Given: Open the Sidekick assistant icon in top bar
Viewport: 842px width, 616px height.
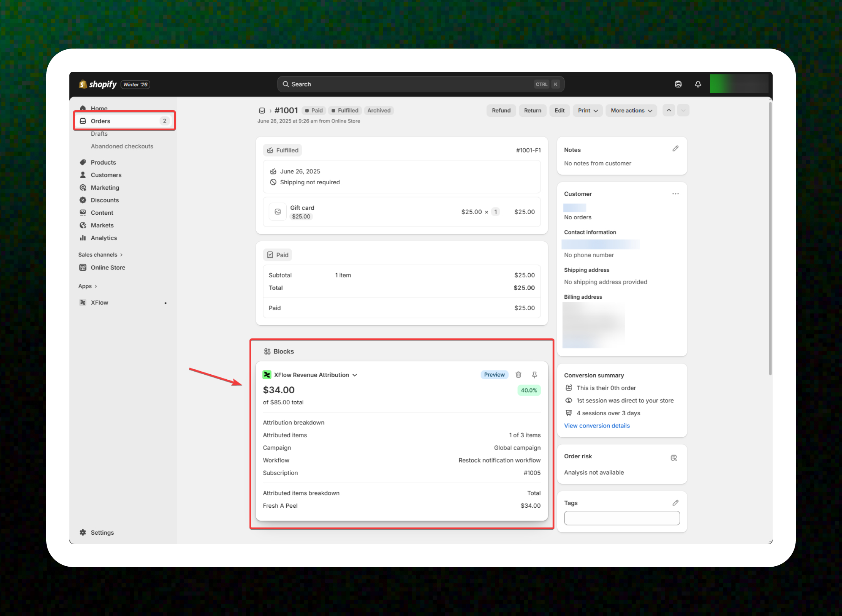Looking at the screenshot, I should coord(678,84).
